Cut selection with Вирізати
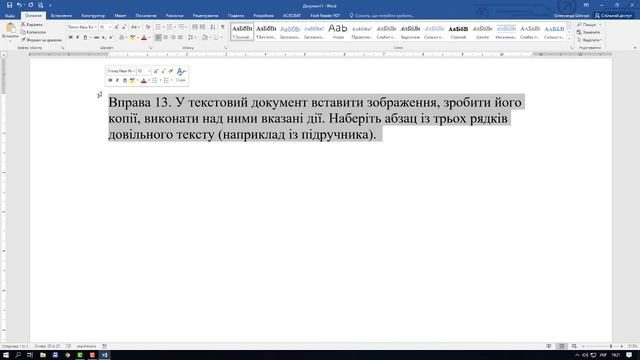Screen dimensions: 640x360 click(32, 24)
